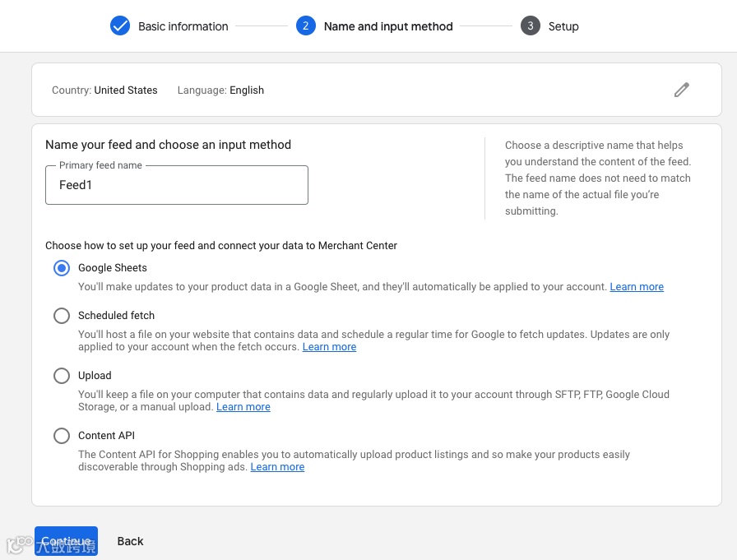The width and height of the screenshot is (737, 560).
Task: Click the pencil edit icon
Action: click(x=681, y=90)
